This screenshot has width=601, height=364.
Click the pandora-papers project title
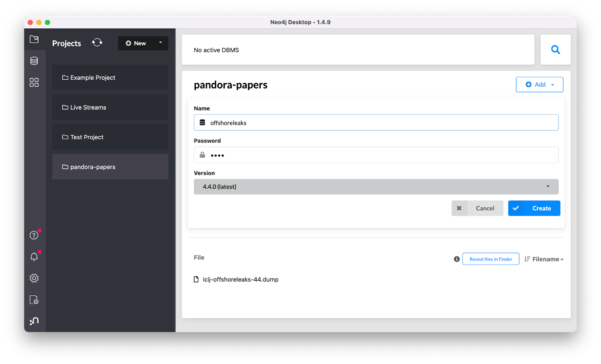click(231, 85)
